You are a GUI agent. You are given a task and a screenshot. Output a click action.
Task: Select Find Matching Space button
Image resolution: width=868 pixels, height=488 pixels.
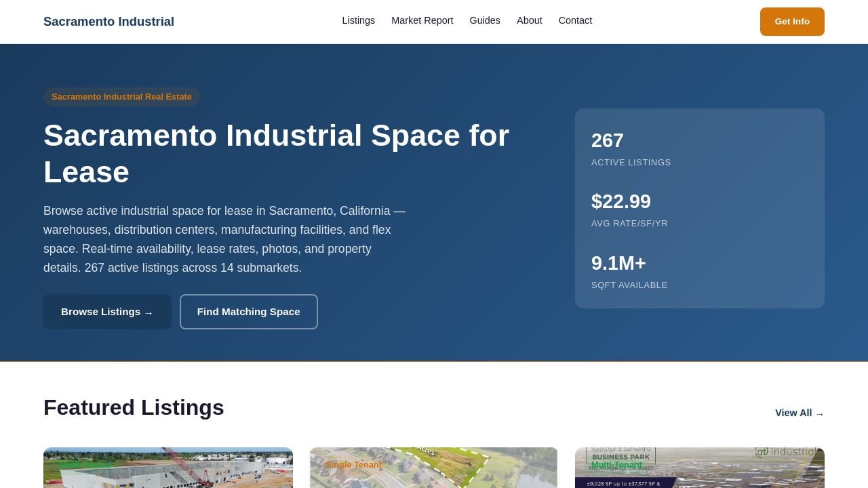pyautogui.click(x=248, y=312)
